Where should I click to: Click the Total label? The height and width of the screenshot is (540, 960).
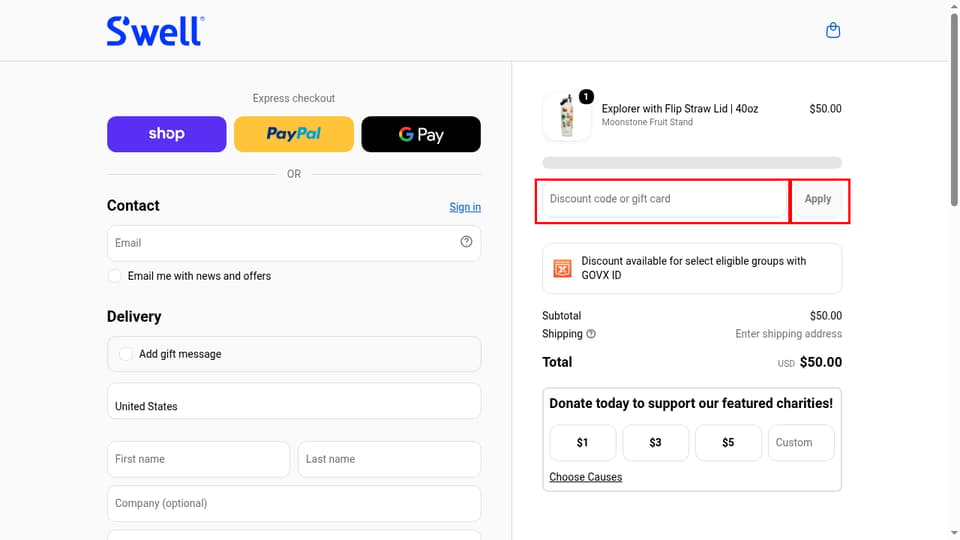pyautogui.click(x=557, y=362)
